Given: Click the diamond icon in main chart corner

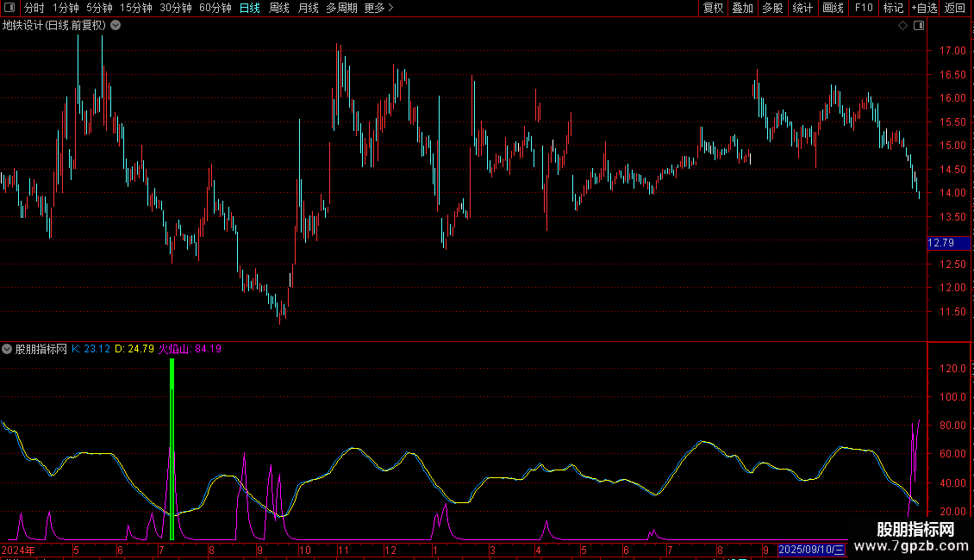Looking at the screenshot, I should coord(903,26).
